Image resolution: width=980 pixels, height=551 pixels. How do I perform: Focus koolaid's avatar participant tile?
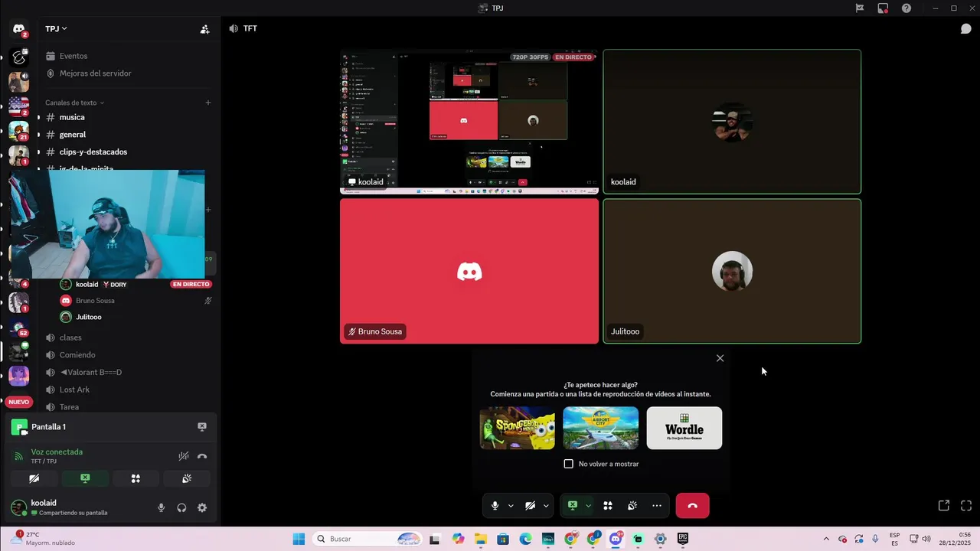tap(732, 122)
